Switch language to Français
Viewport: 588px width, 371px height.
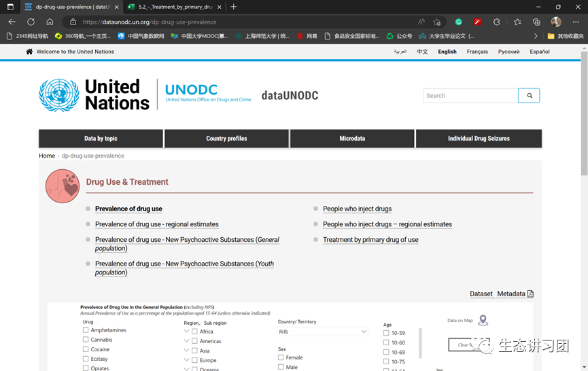pyautogui.click(x=477, y=52)
